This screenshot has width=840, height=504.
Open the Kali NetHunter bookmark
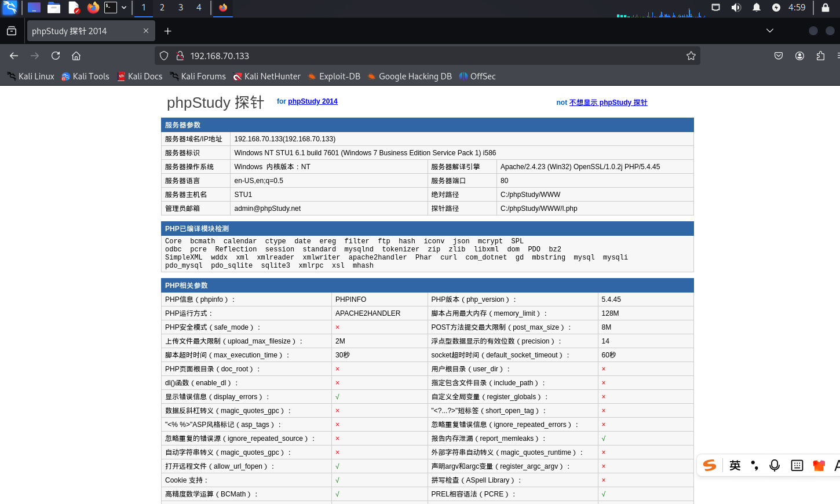[267, 76]
